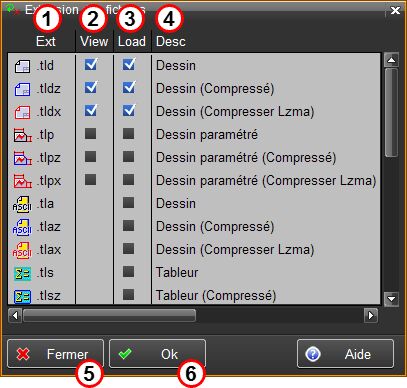Click the .tls spreadsheet sigma icon
The height and width of the screenshot is (388, 407).
pos(22,273)
